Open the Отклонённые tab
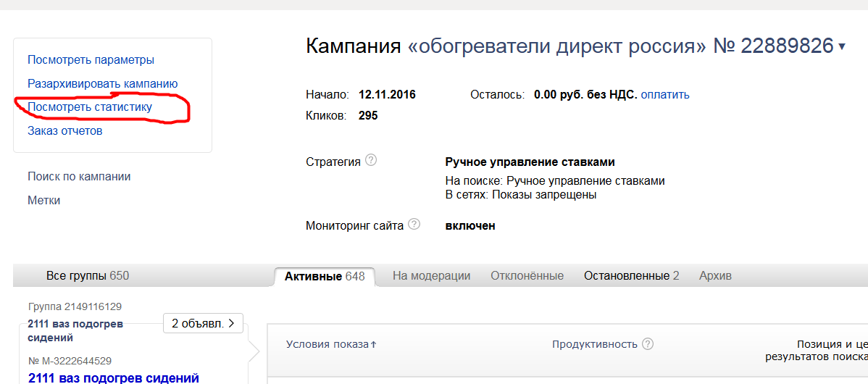The height and width of the screenshot is (384, 868). point(527,275)
